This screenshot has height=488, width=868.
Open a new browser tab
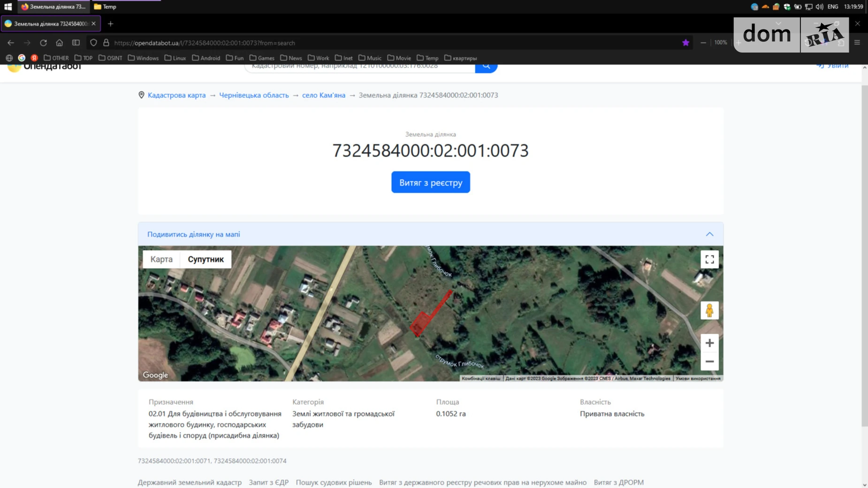point(110,23)
